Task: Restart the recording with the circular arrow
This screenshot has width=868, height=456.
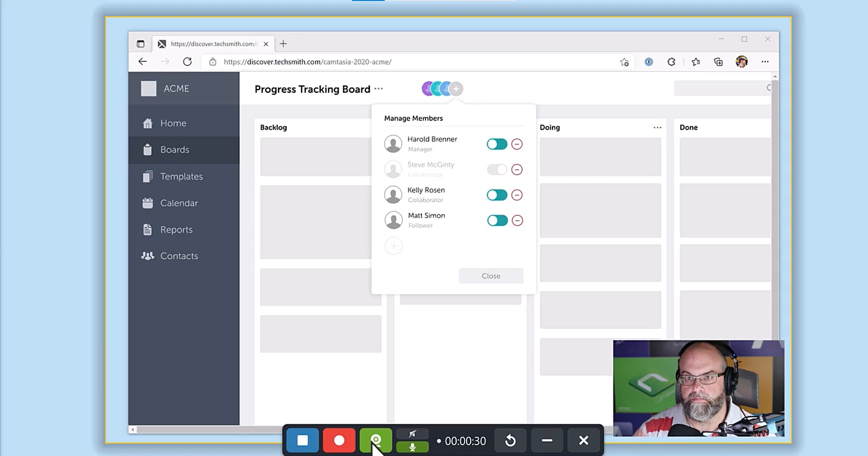Action: 510,440
